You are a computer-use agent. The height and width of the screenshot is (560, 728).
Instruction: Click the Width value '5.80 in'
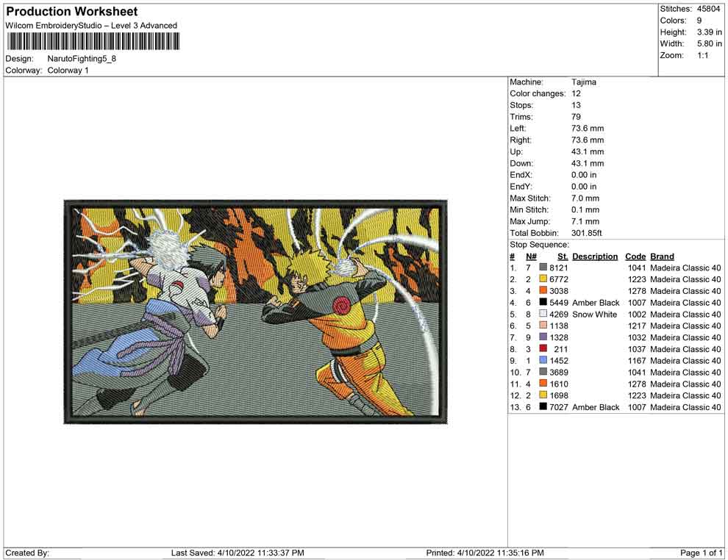[x=710, y=43]
